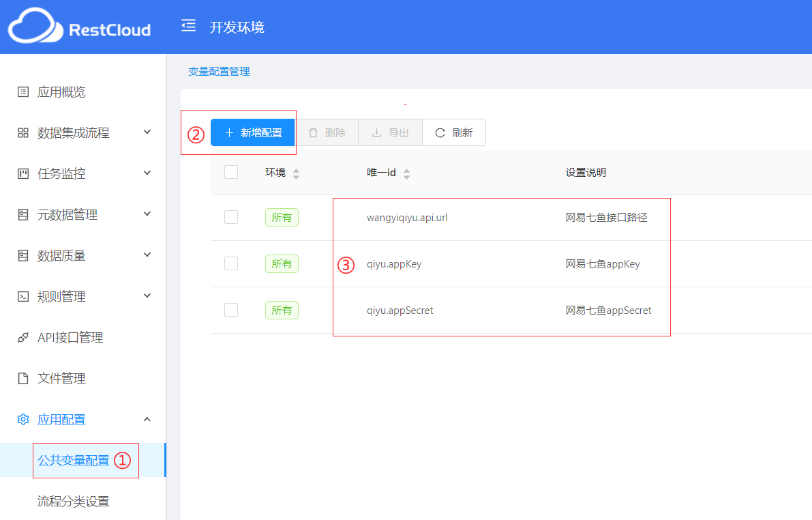This screenshot has width=812, height=520.
Task: Collapse sidebar using the menu fold icon
Action: [188, 26]
